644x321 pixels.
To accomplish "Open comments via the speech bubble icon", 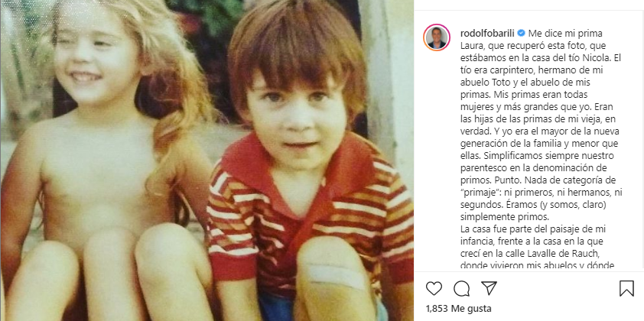I will 462,289.
